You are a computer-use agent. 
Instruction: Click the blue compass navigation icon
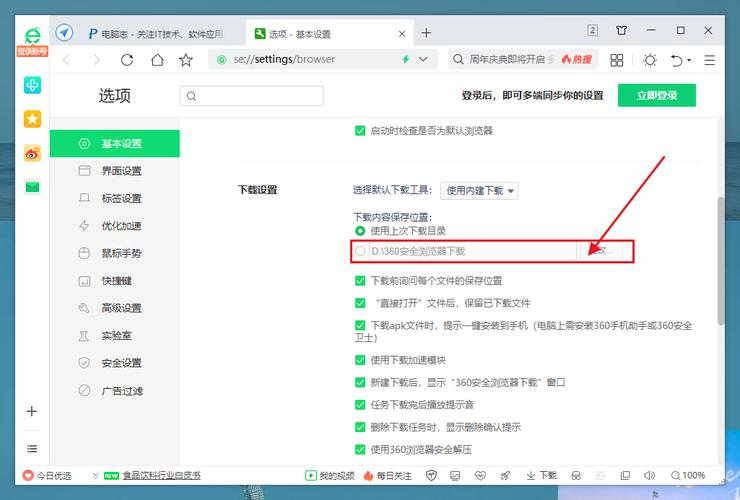tap(64, 33)
